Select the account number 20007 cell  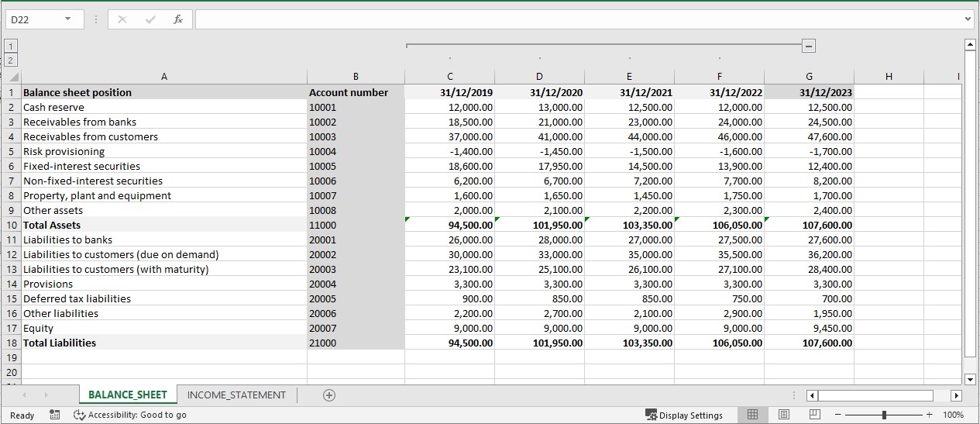[x=356, y=328]
